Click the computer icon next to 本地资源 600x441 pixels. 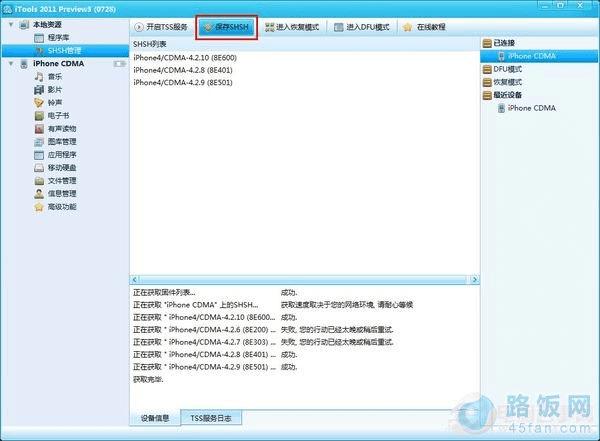pyautogui.click(x=24, y=25)
